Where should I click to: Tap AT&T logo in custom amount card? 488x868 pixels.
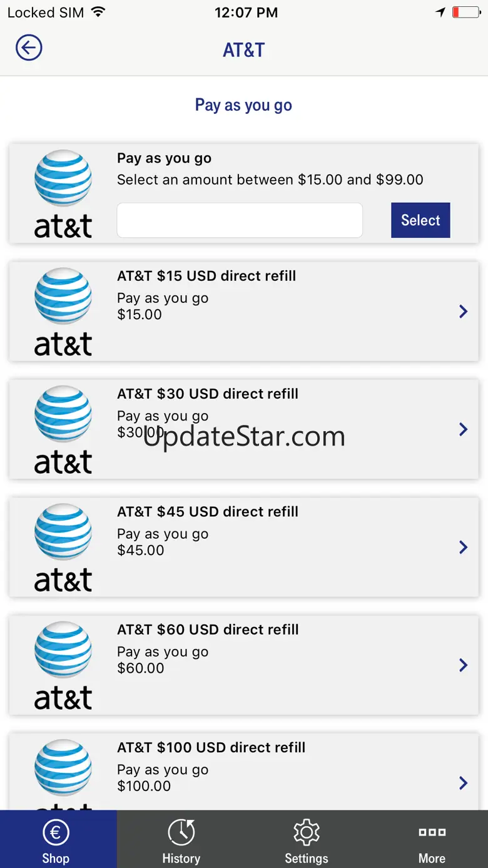[x=63, y=194]
